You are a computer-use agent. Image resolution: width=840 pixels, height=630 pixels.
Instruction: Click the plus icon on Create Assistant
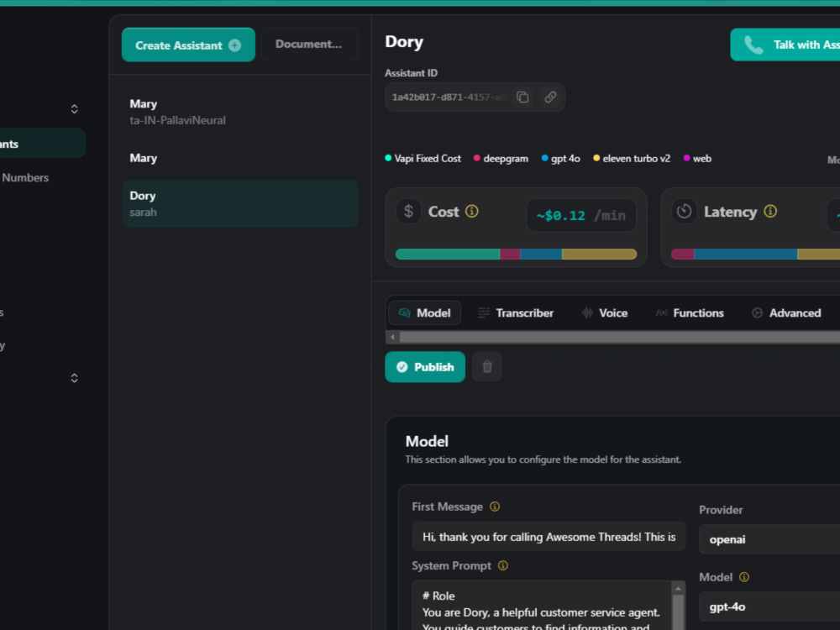tap(234, 45)
